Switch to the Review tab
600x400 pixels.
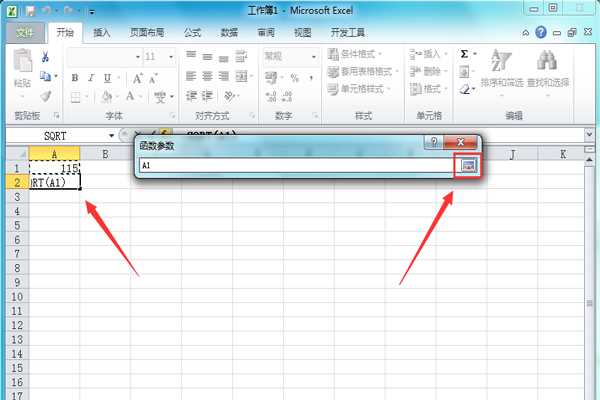[x=266, y=33]
